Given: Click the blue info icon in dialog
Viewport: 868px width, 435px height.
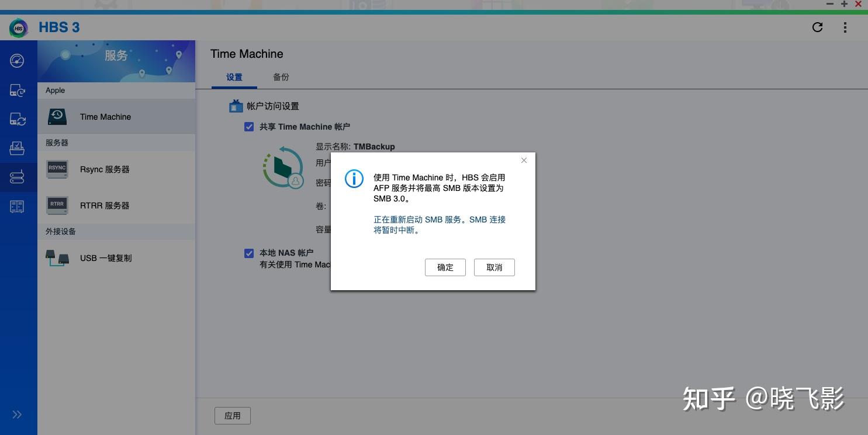Looking at the screenshot, I should click(354, 179).
